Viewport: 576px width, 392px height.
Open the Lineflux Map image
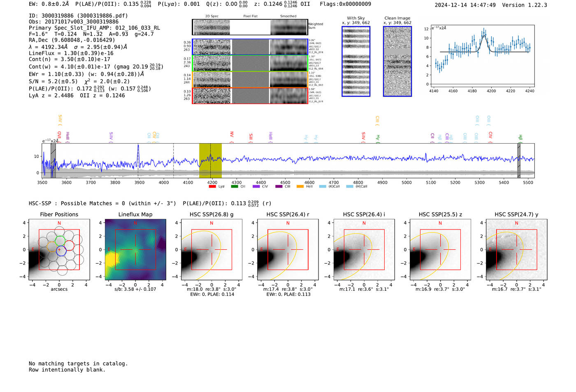135,249
